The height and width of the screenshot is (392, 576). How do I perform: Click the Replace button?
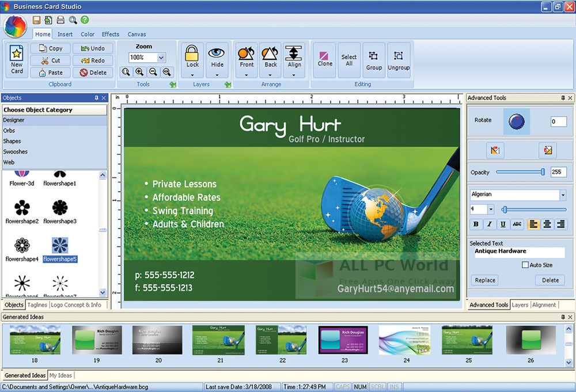coord(485,280)
